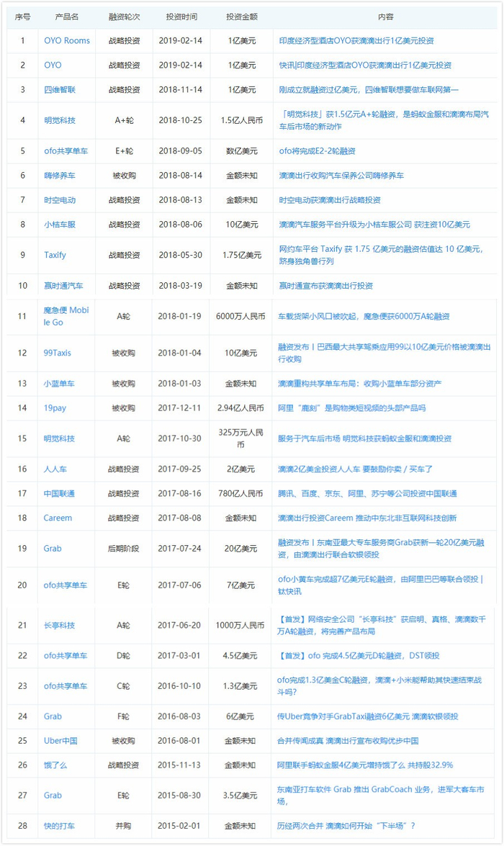Open article '滴滴出行投资Careem 推动中东北非互联网科技创新'

(367, 518)
